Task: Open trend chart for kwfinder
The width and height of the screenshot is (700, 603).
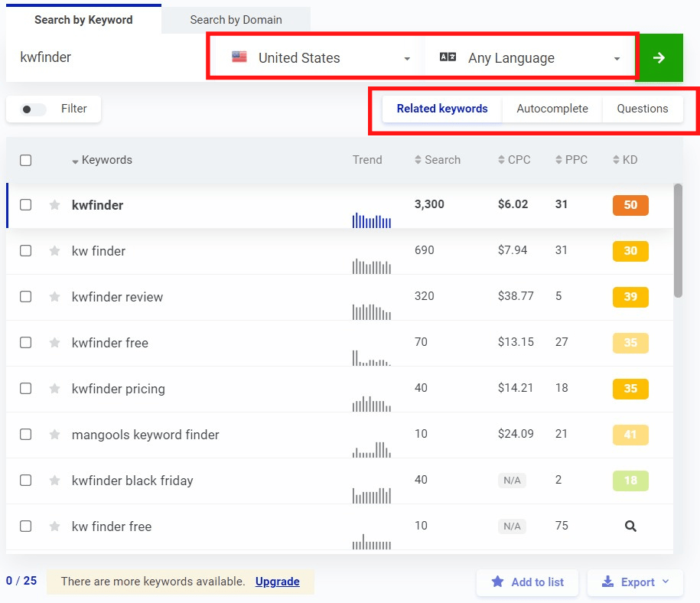Action: click(372, 220)
